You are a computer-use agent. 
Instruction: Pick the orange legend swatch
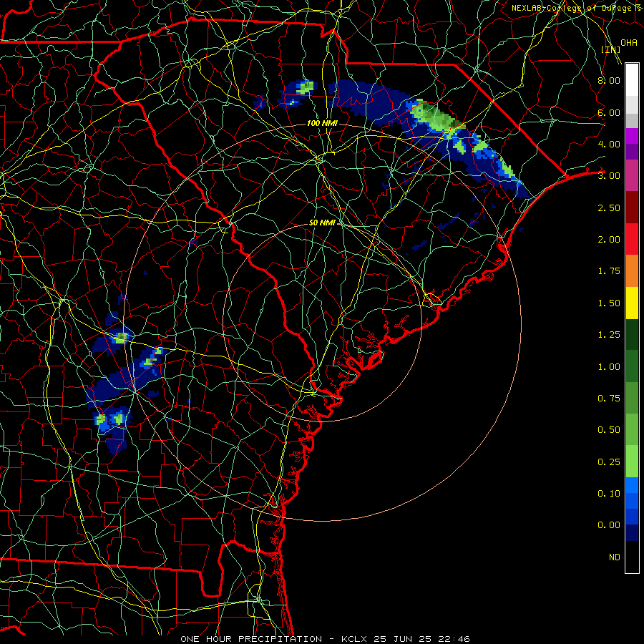coord(632,271)
